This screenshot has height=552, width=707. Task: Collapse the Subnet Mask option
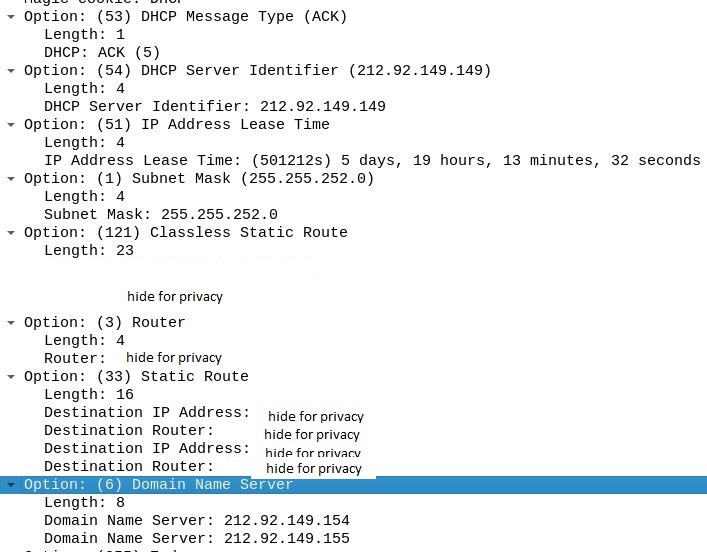[x=10, y=179]
